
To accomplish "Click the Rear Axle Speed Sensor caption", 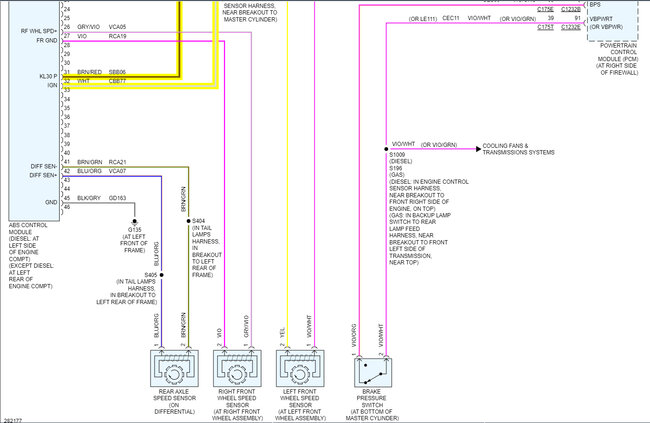I will click(x=174, y=401).
